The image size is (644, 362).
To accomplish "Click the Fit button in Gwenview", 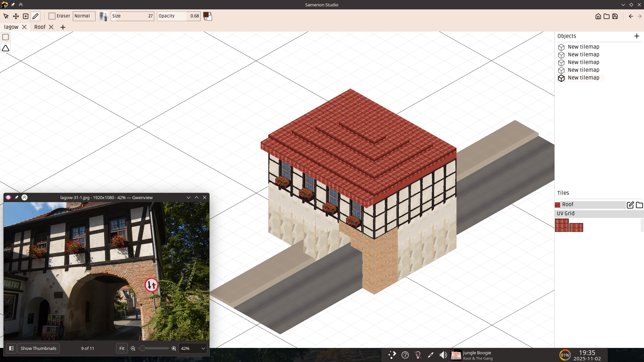I will click(x=122, y=348).
